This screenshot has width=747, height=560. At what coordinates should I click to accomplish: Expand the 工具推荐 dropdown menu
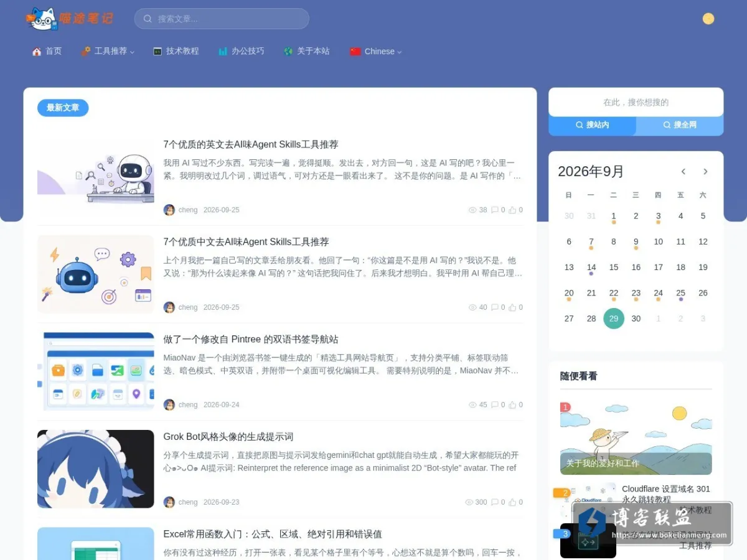point(107,51)
